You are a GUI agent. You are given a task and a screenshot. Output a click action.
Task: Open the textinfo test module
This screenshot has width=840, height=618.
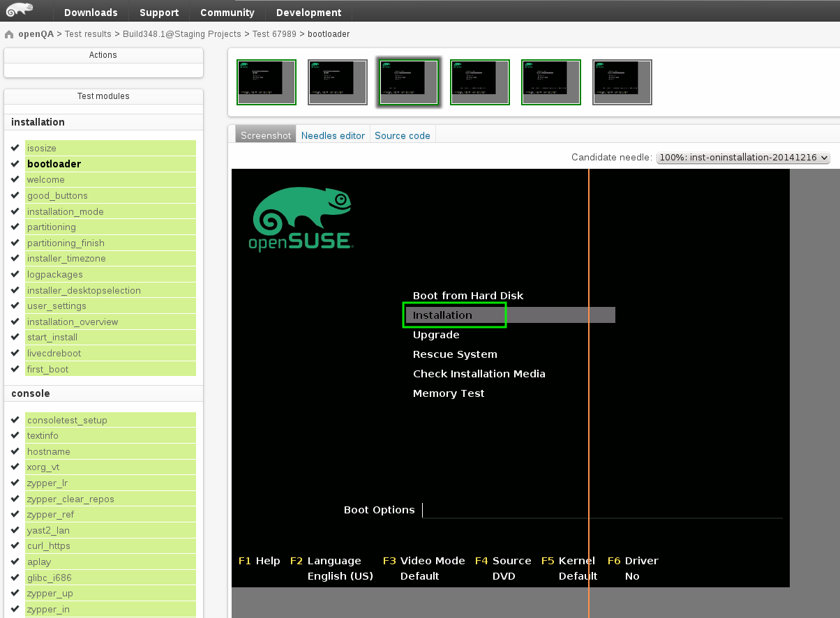coord(110,435)
